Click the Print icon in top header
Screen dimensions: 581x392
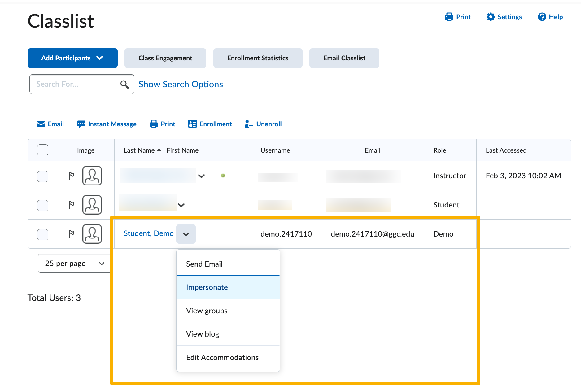[449, 17]
